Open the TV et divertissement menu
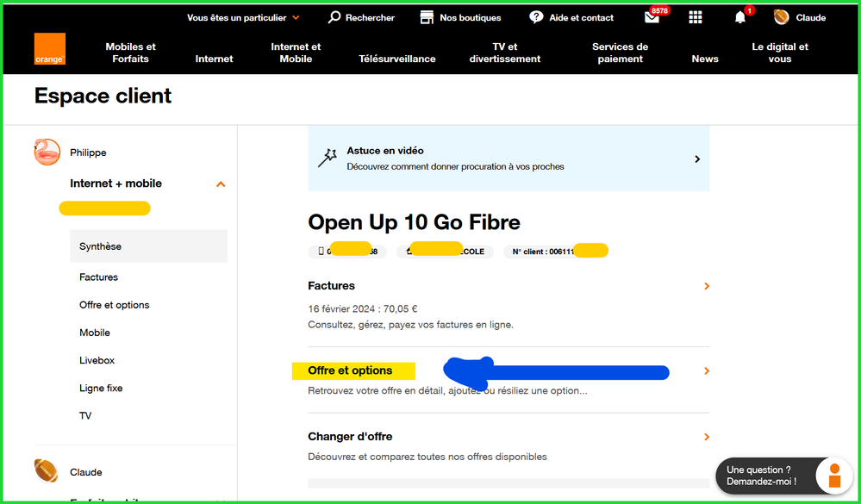Screen dimensions: 861x504 point(505,53)
